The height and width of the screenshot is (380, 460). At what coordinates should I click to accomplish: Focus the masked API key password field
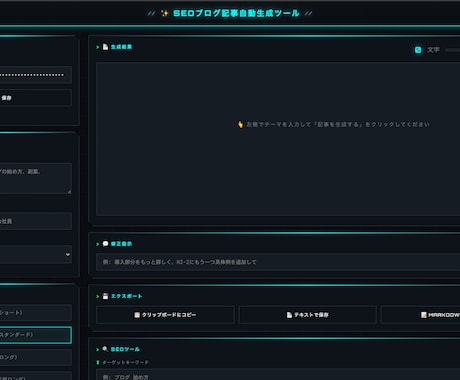pyautogui.click(x=36, y=75)
